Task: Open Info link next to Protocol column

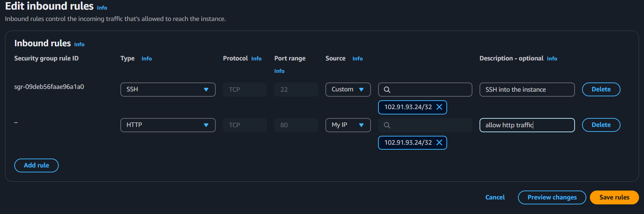Action: click(x=256, y=59)
